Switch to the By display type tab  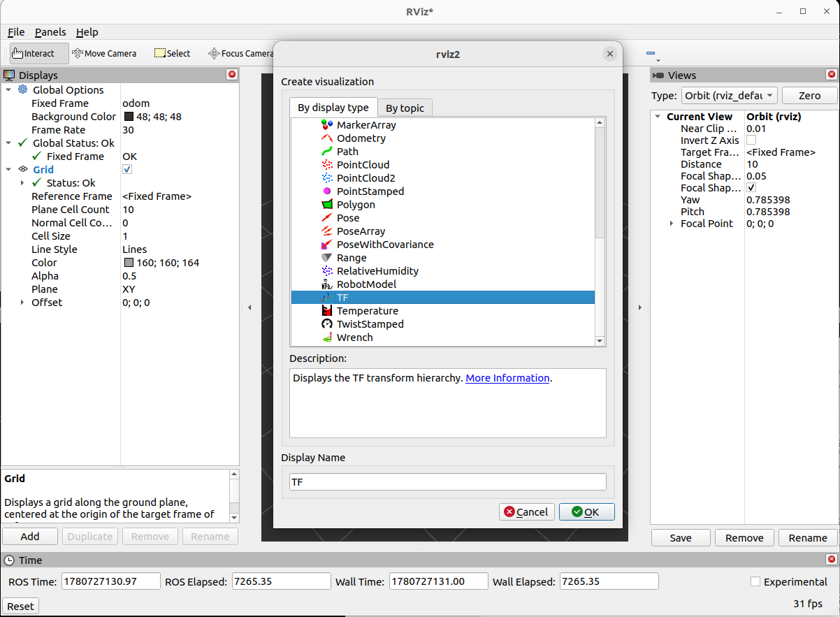click(x=333, y=108)
